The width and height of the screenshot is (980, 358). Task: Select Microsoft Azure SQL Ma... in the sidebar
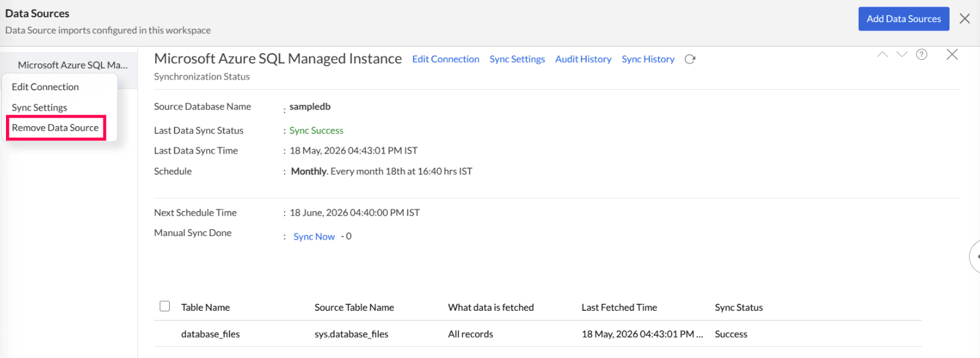[72, 65]
